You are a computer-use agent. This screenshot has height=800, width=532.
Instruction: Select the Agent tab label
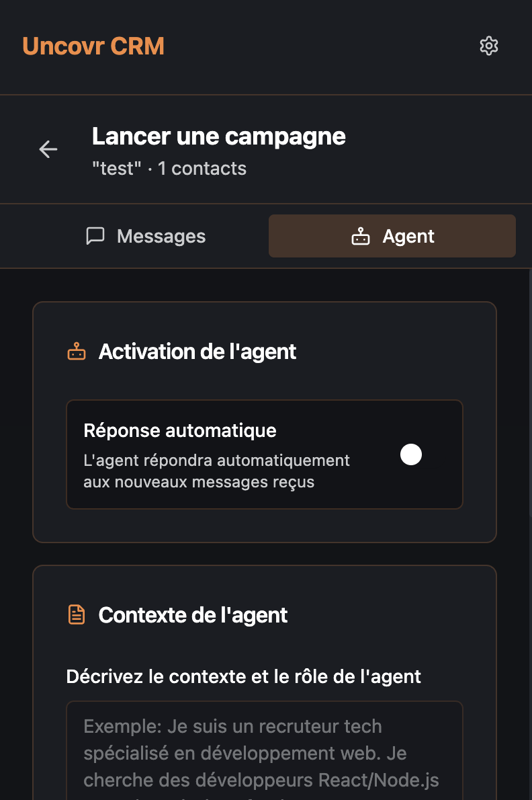point(408,236)
